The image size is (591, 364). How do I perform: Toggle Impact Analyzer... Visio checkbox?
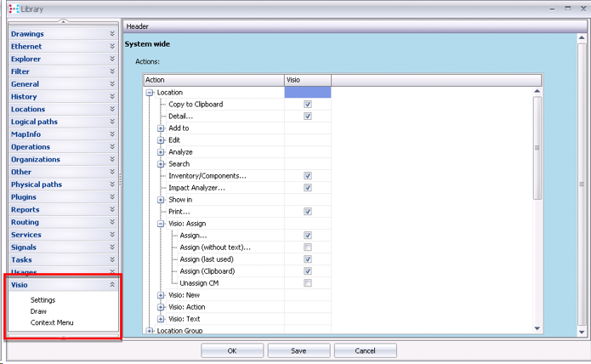point(308,188)
